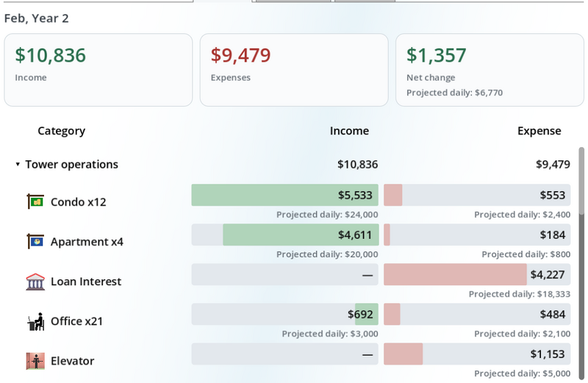
Task: Click the Elevator icon
Action: pos(35,361)
